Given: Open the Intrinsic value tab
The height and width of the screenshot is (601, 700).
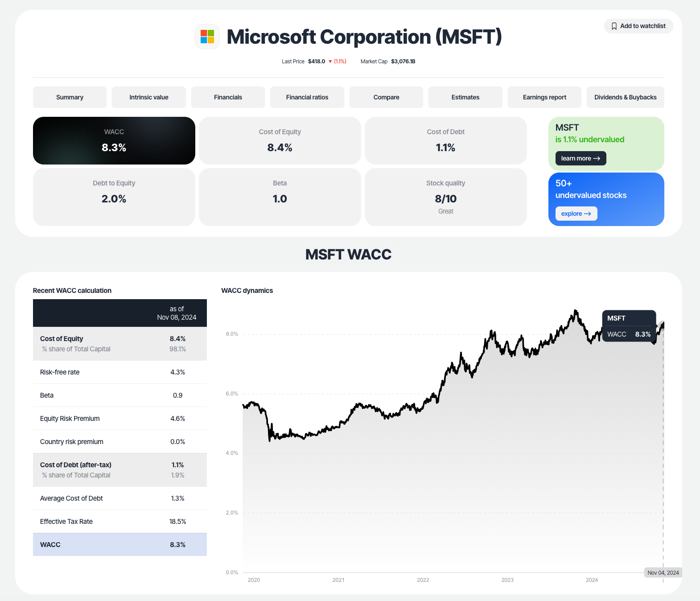Looking at the screenshot, I should pos(148,97).
